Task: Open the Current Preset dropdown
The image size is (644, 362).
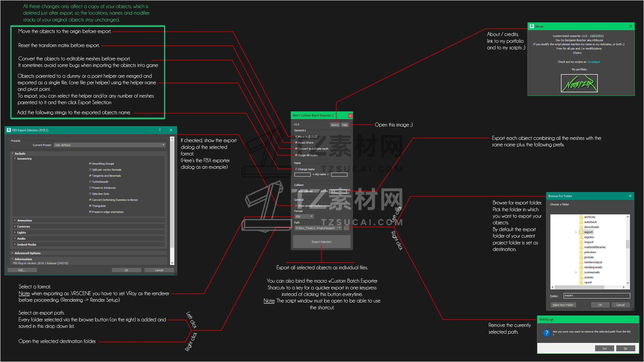Action: (x=110, y=145)
